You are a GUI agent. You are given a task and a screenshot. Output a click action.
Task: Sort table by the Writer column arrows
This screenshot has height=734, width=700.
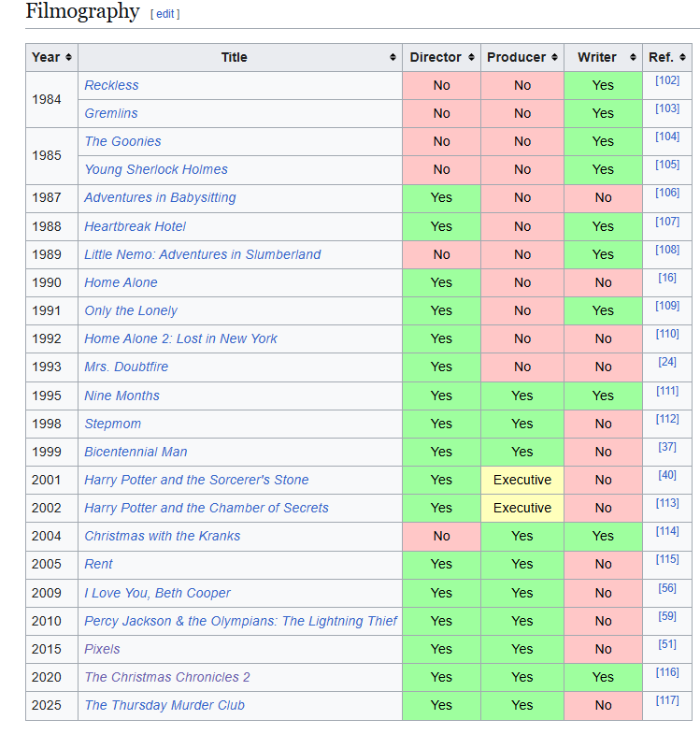coord(633,57)
